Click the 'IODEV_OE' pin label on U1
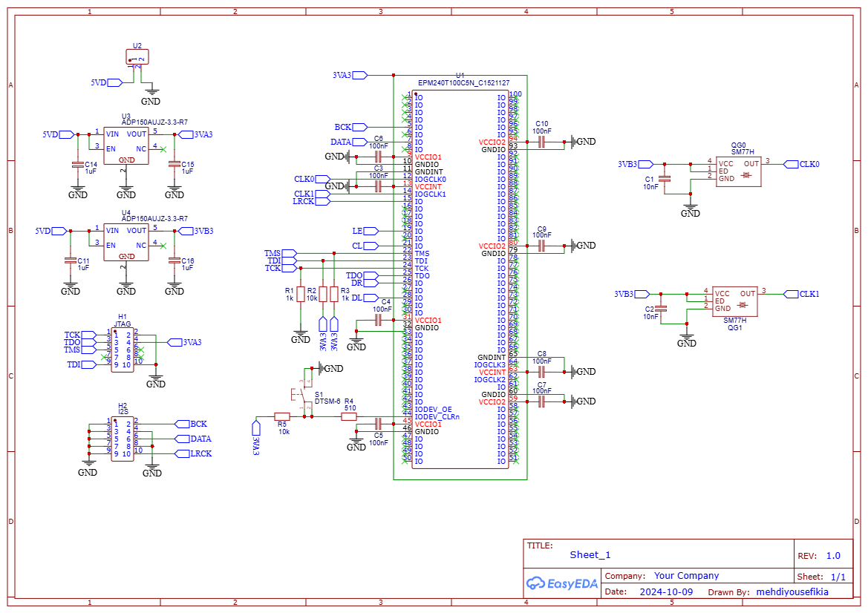This screenshot has width=868, height=613. click(x=434, y=410)
